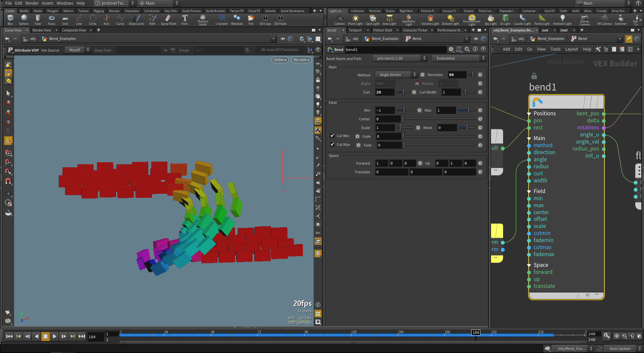
Task: Toggle the Angle/Radius lock button
Action: click(417, 84)
